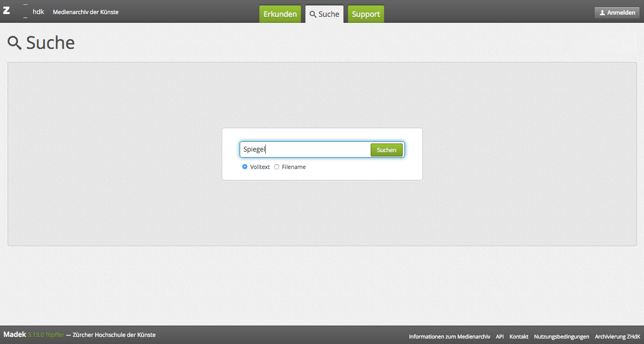Screen dimensions: 644x344
Task: Click the ZHdK logo in header
Action: point(23,11)
